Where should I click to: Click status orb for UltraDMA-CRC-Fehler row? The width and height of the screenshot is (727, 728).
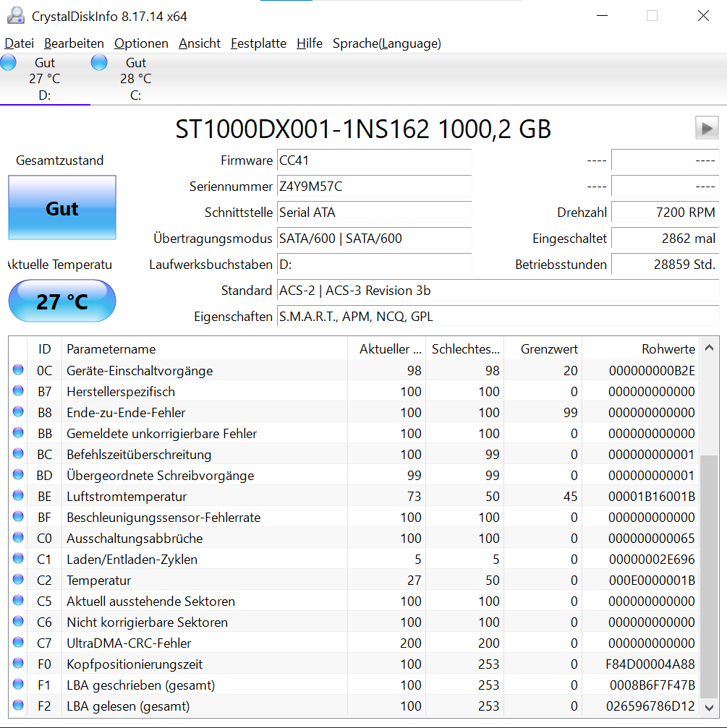pos(18,642)
